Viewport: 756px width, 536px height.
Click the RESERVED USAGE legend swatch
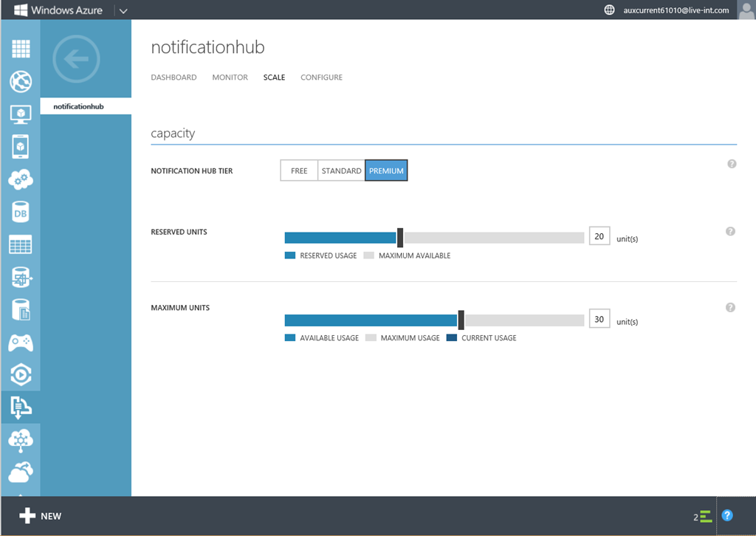(289, 255)
